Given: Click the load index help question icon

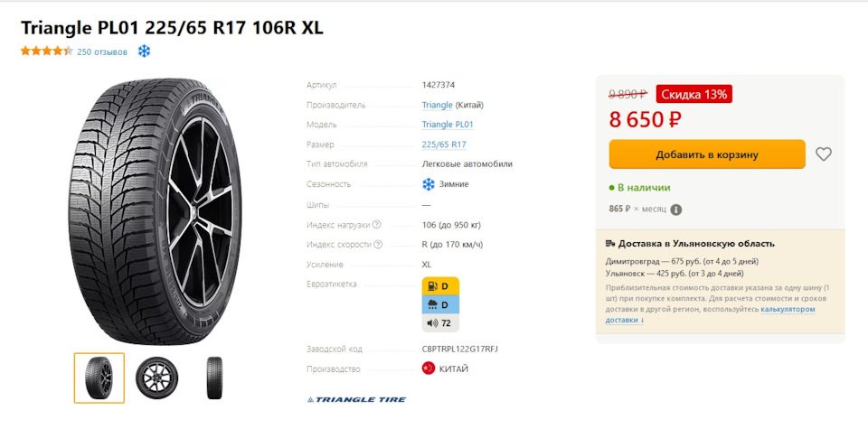Looking at the screenshot, I should 377,225.
